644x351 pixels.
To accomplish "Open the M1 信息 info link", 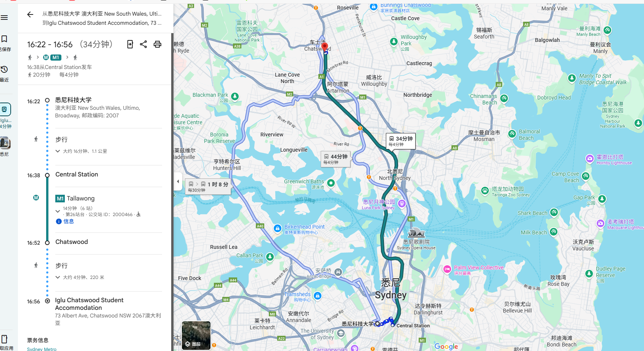I will point(65,221).
